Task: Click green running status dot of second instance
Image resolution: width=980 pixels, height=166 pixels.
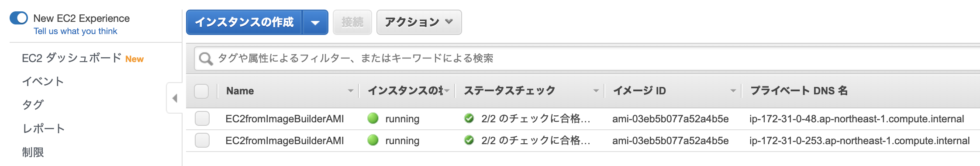Action: pos(373,140)
